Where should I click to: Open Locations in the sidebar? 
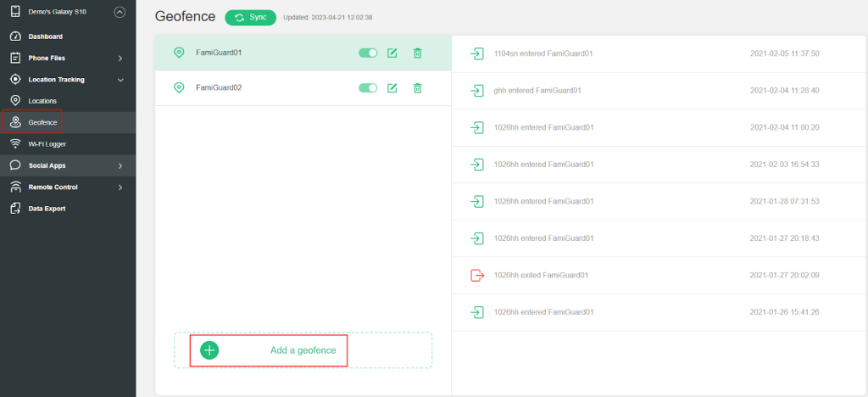point(42,101)
